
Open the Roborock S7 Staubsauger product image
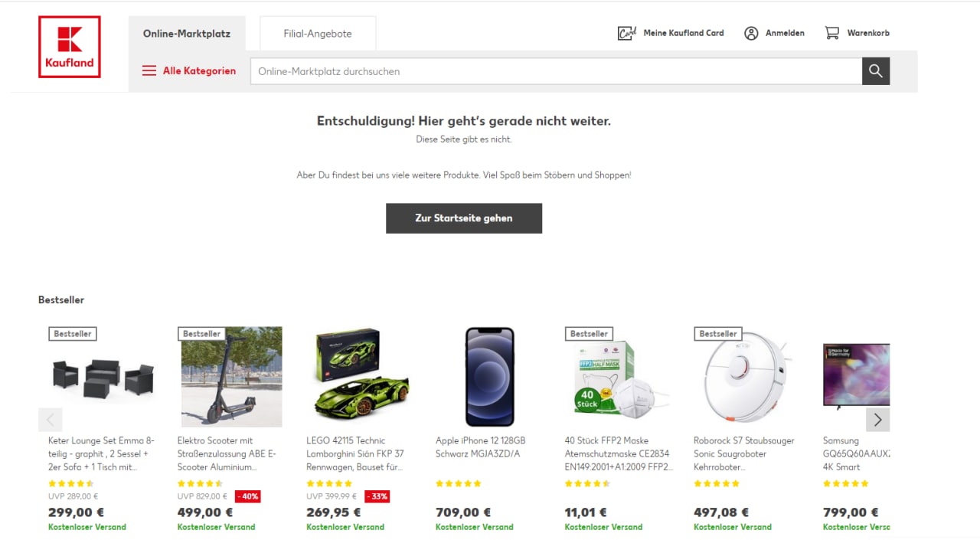746,377
